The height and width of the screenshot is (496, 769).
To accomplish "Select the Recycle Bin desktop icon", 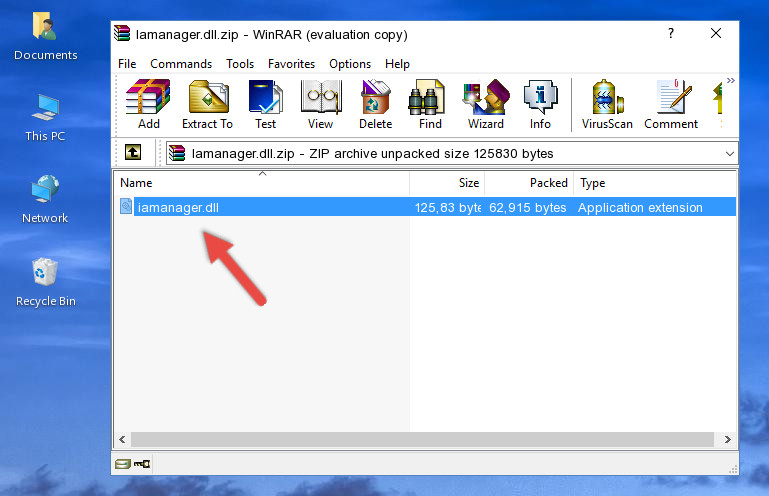I will [x=46, y=283].
